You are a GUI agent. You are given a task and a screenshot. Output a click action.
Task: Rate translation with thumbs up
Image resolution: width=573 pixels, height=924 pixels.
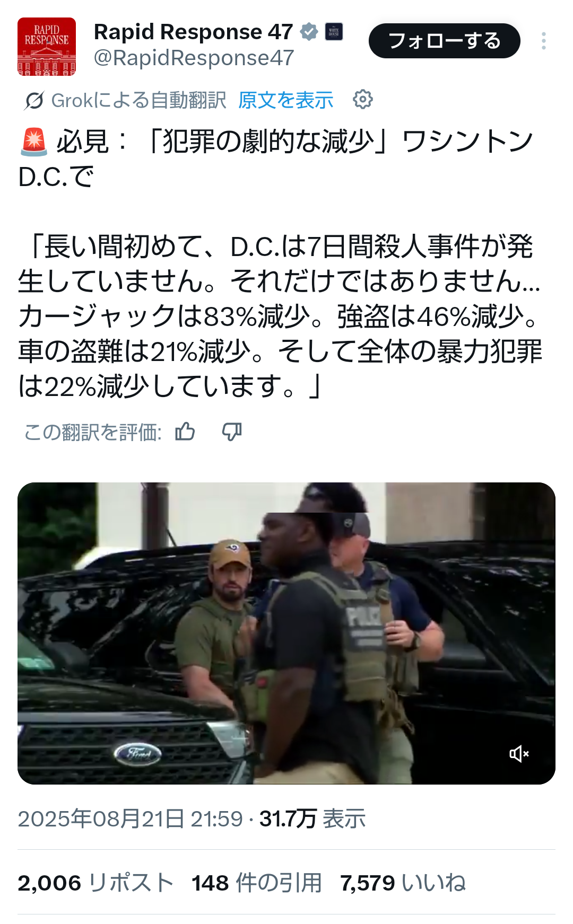(x=185, y=432)
